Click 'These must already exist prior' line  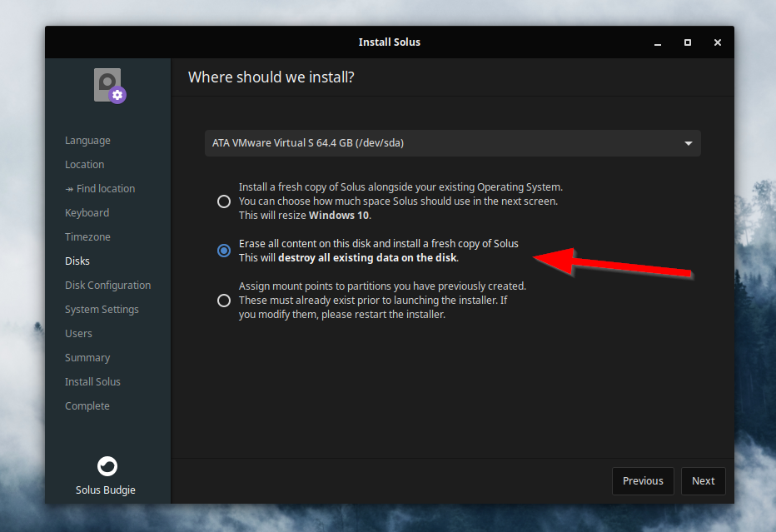click(373, 301)
